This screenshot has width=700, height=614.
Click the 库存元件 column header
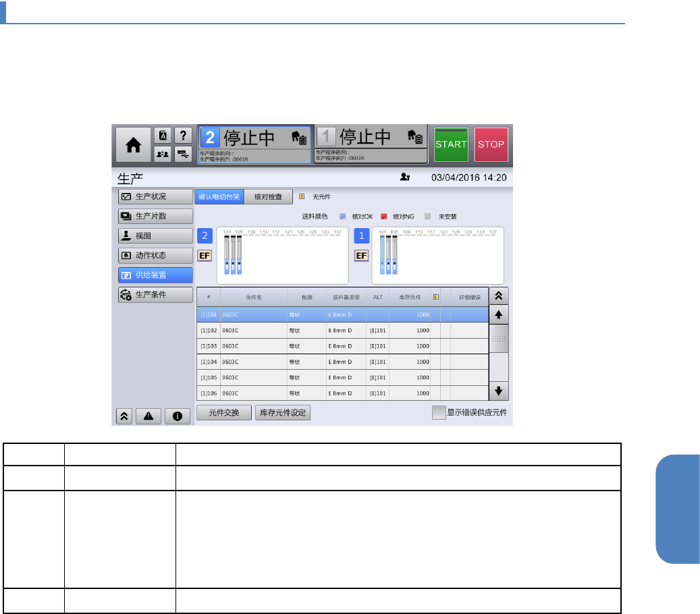point(410,297)
